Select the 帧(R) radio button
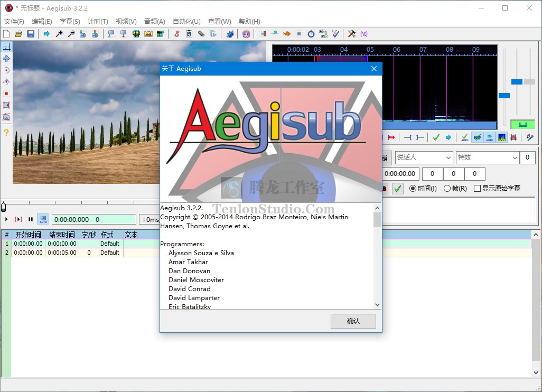The width and height of the screenshot is (542, 392). [455, 189]
